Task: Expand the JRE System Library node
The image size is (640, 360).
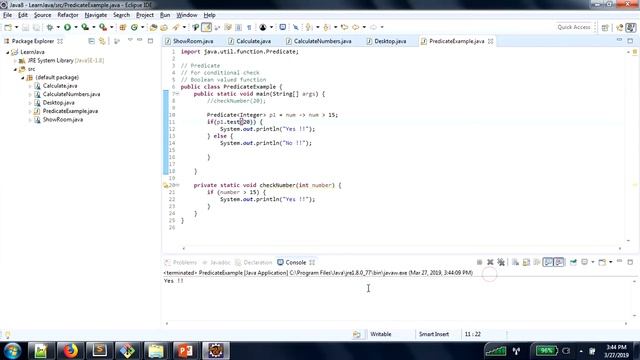Action: pos(15,61)
